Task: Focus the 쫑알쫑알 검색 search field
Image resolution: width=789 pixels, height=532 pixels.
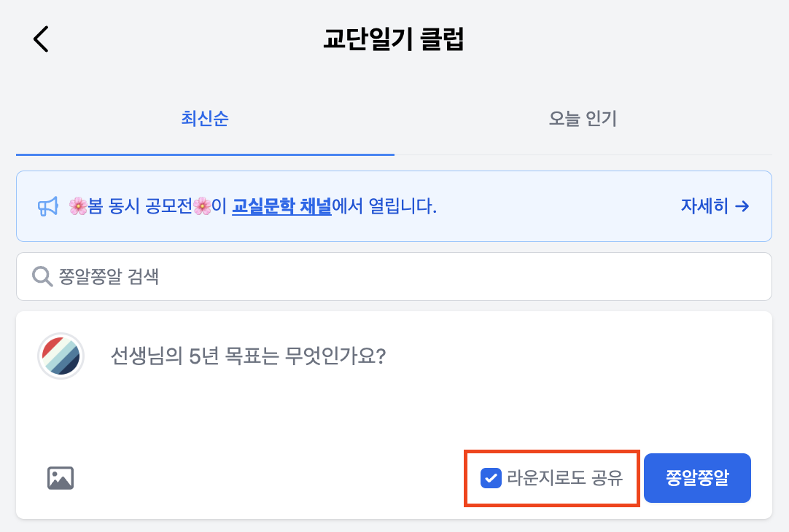Action: click(x=394, y=276)
